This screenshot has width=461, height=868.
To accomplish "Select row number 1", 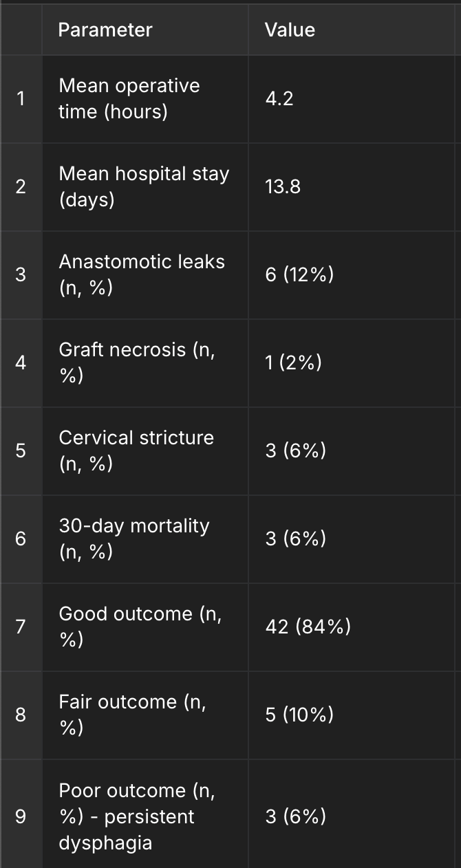I will [x=21, y=98].
